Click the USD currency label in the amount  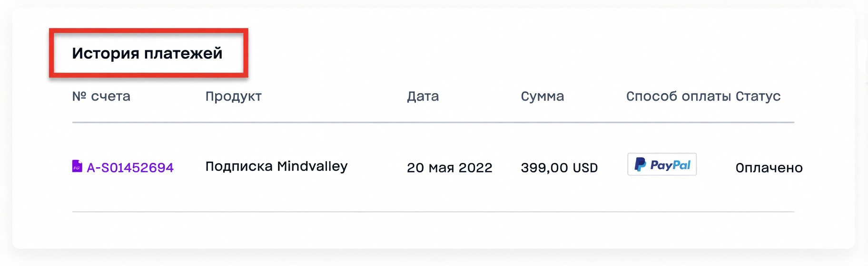tap(585, 168)
